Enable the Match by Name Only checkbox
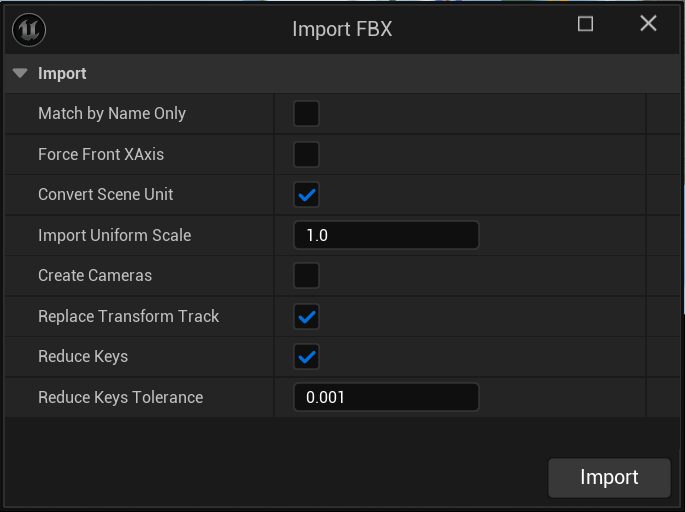The width and height of the screenshot is (685, 512). 306,114
